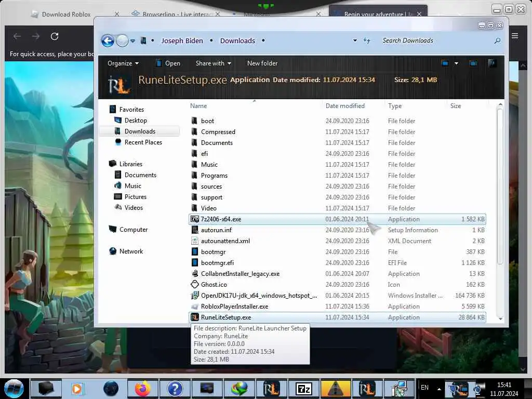532x399 pixels.
Task: Sort by the Date modified column
Action: coord(345,106)
